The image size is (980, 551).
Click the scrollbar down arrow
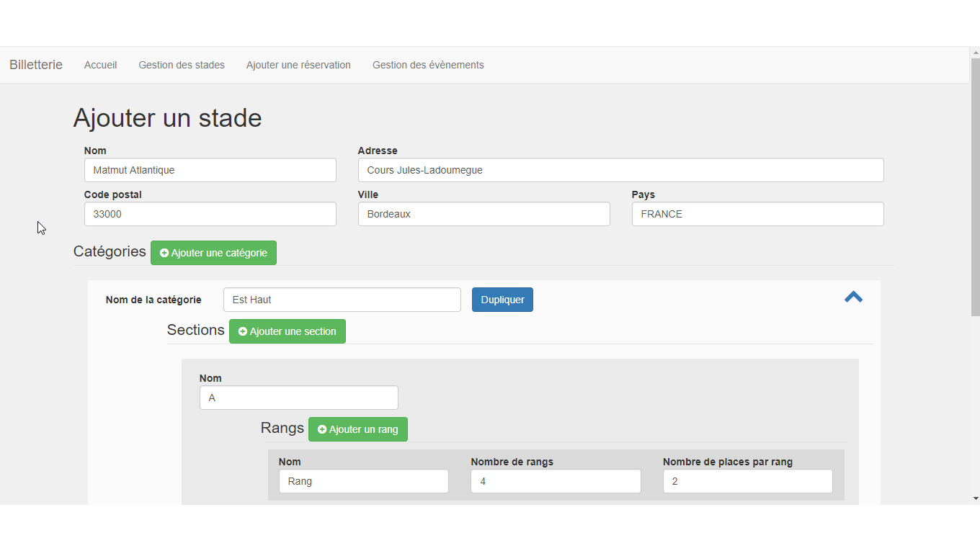click(x=975, y=498)
